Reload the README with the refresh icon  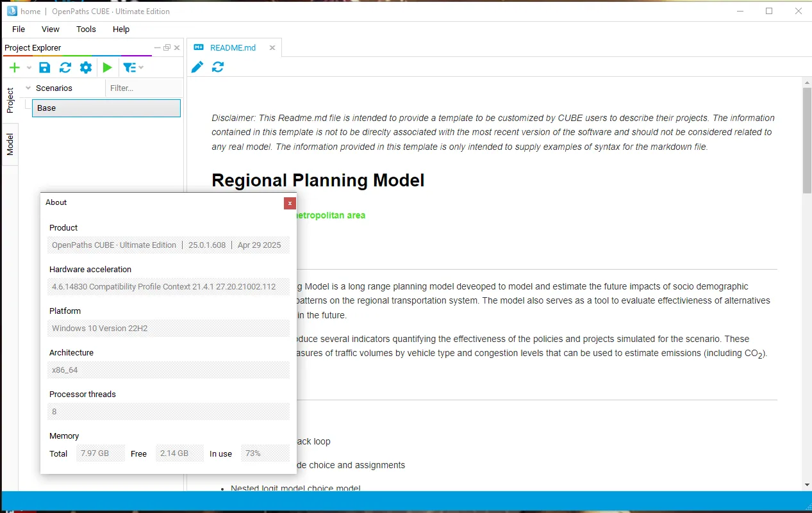point(218,67)
